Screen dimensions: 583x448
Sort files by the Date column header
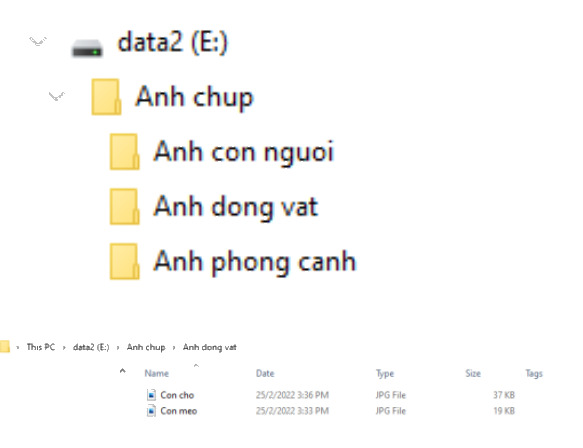265,373
